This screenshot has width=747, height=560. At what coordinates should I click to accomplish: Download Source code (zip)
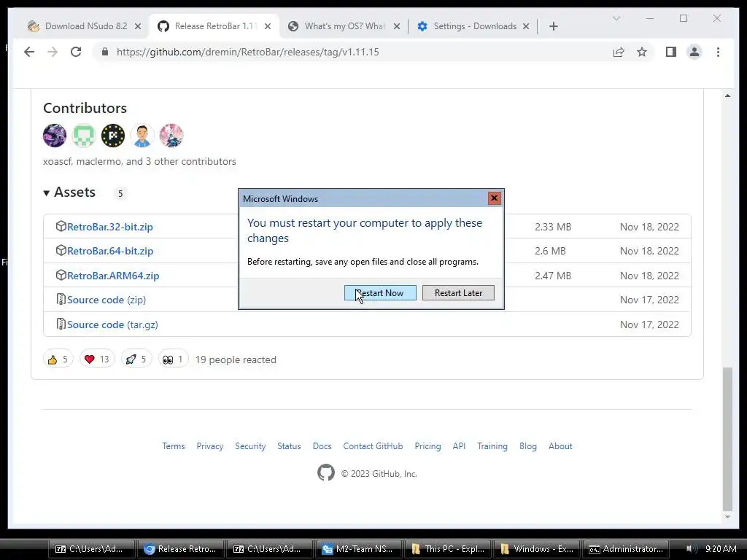(x=107, y=300)
